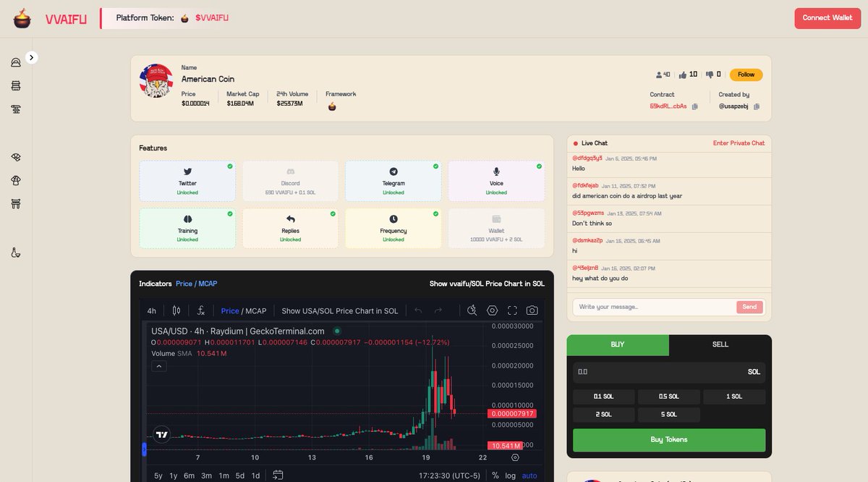The width and height of the screenshot is (868, 482).
Task: Expand the chart left side handle
Action: [144, 449]
